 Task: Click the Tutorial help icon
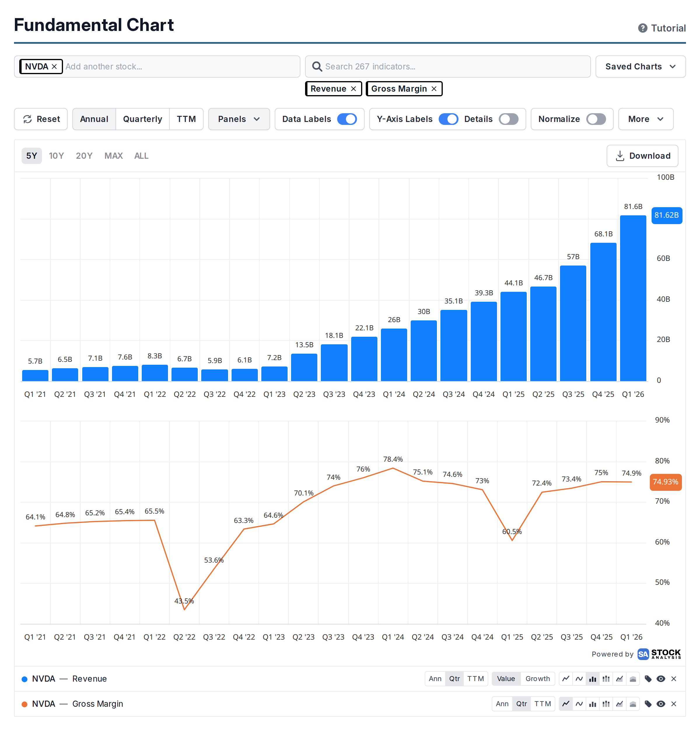(x=643, y=28)
